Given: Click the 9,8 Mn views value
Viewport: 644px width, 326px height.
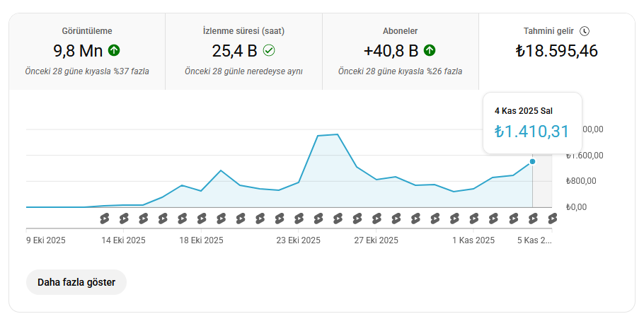Looking at the screenshot, I should tap(78, 51).
